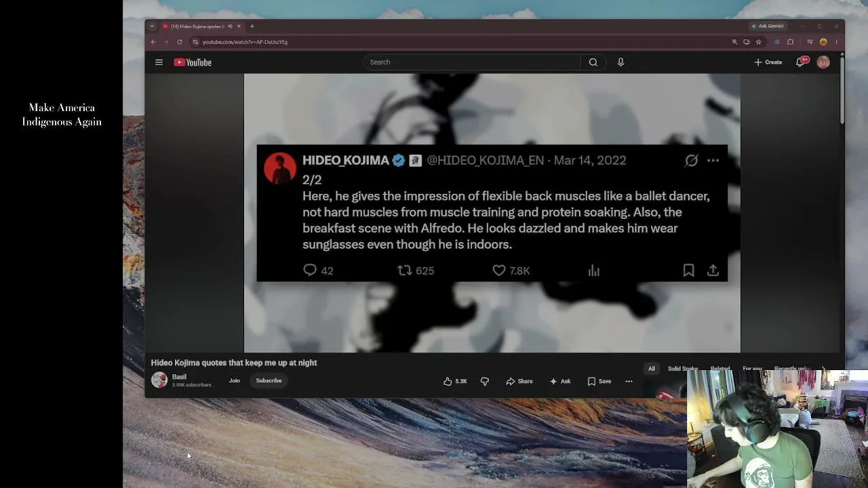Subscribe to the Basil channel

[x=269, y=380]
